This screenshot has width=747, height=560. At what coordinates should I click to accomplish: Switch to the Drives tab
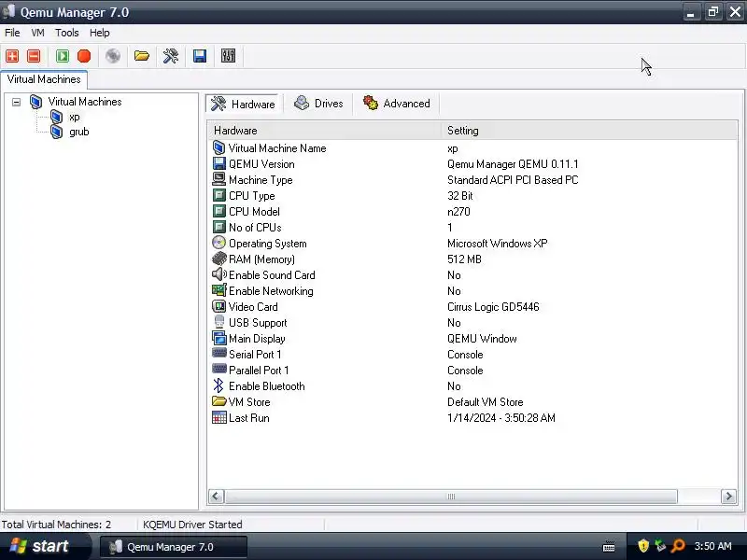(318, 104)
